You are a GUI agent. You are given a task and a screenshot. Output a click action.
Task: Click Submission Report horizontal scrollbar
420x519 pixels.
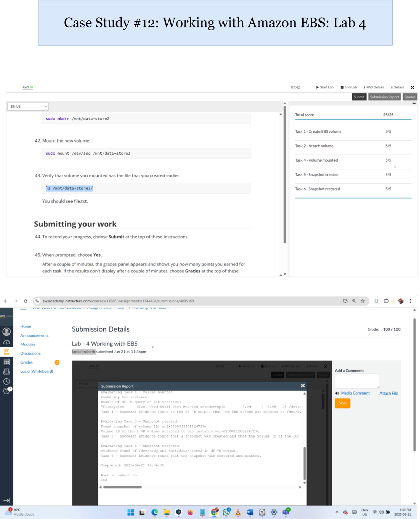[x=122, y=487]
